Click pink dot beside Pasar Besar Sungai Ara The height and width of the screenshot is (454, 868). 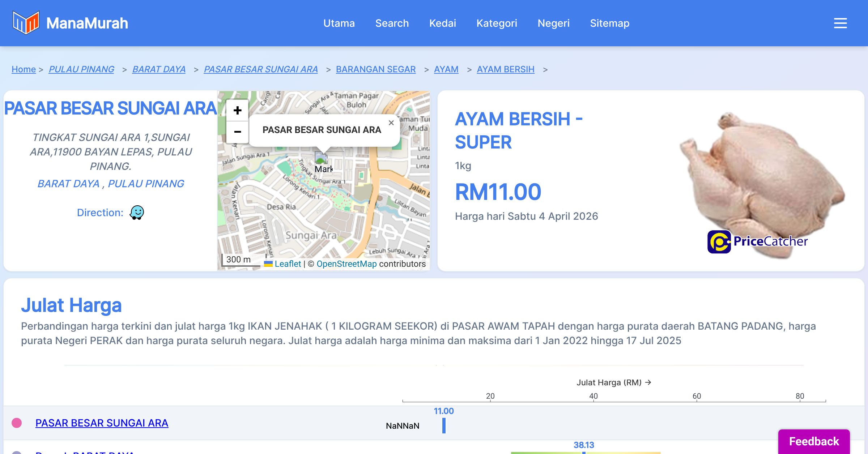pos(17,423)
